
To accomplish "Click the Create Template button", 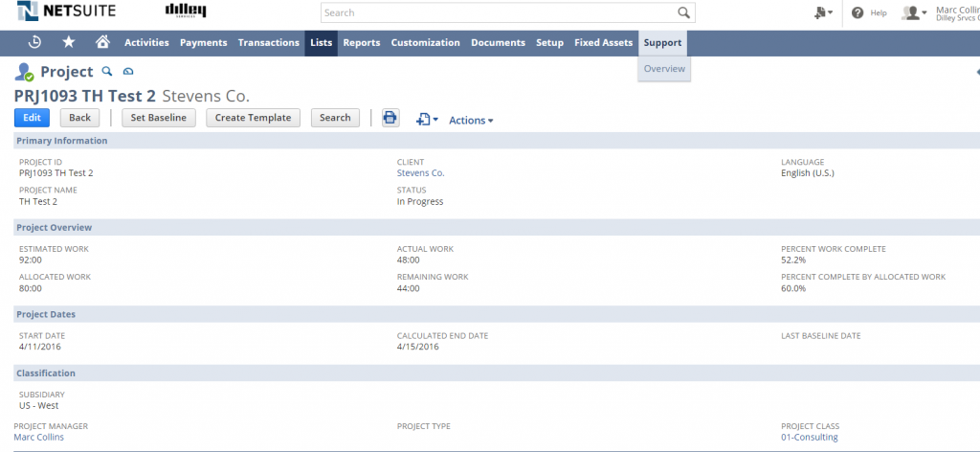I will [x=254, y=118].
